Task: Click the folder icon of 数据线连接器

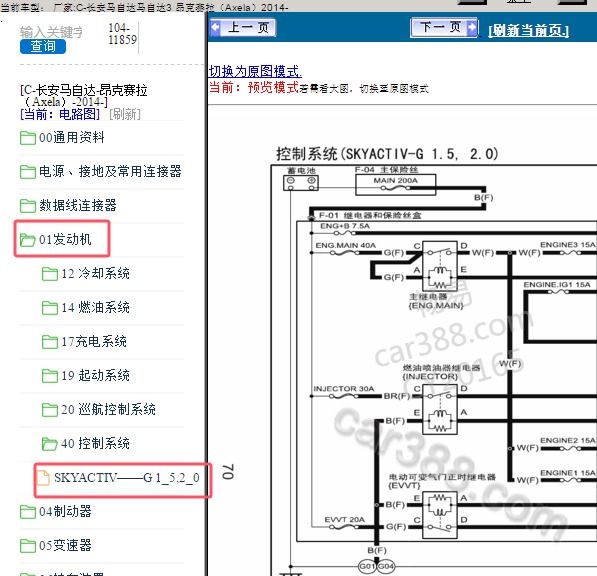Action: [x=27, y=206]
